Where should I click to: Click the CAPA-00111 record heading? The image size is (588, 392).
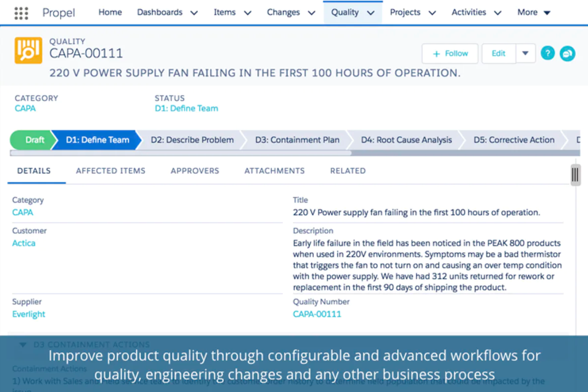86,53
